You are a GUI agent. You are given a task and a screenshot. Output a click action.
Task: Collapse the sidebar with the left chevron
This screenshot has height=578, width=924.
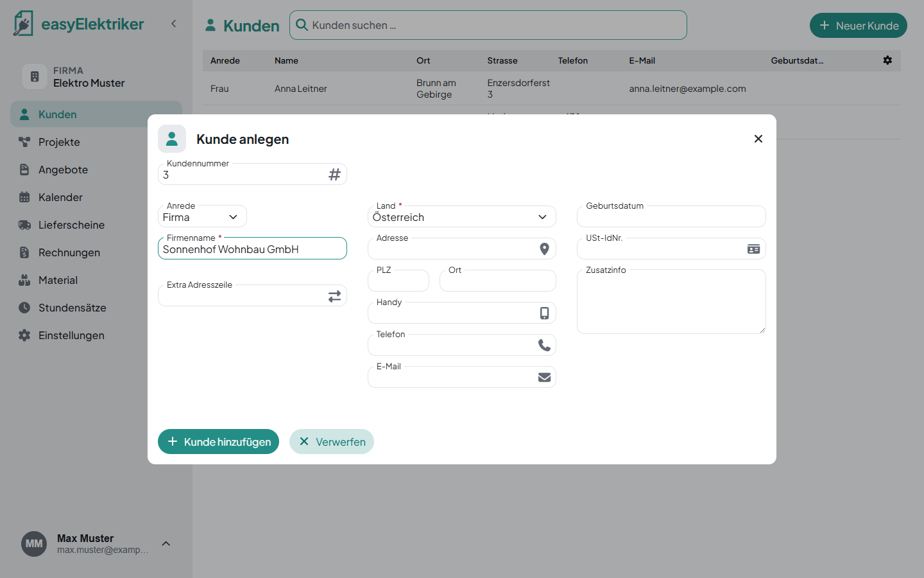[x=173, y=24]
